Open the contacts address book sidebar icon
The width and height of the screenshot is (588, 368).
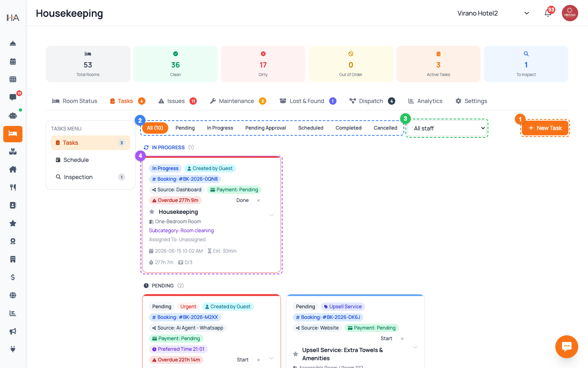click(x=13, y=205)
